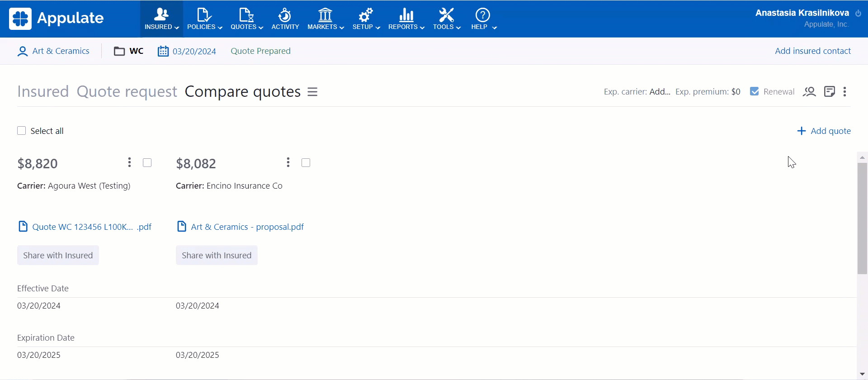Switch to the Insured tab
Screen dimensions: 868x380
(43, 92)
